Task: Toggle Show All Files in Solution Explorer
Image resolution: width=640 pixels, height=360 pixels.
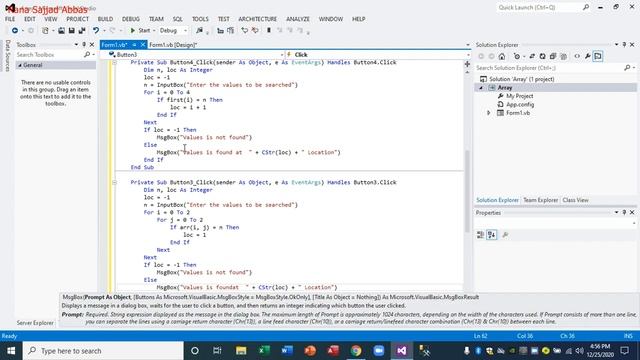Action: (564, 57)
